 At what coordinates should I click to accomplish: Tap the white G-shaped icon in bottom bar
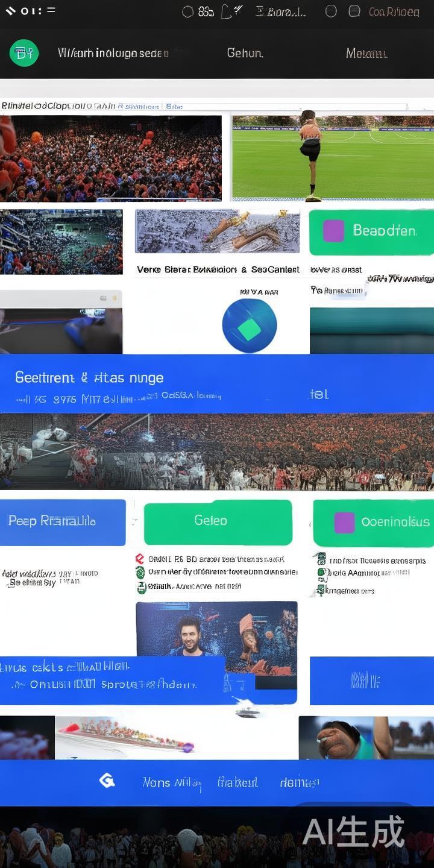coord(107,781)
